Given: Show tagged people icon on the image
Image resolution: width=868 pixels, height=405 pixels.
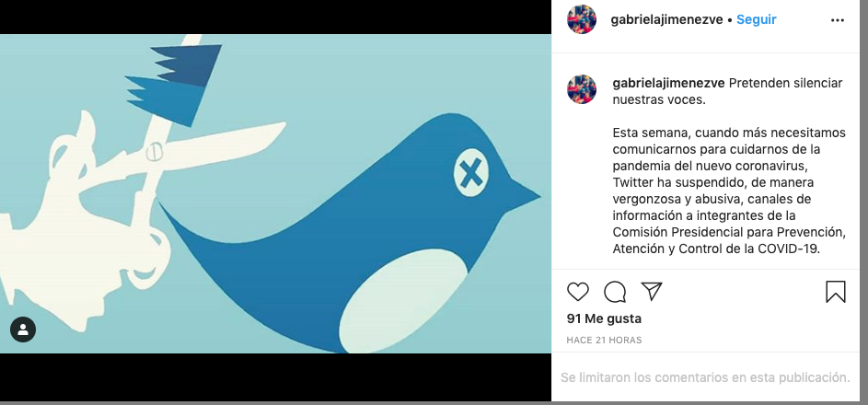Looking at the screenshot, I should click(x=23, y=330).
